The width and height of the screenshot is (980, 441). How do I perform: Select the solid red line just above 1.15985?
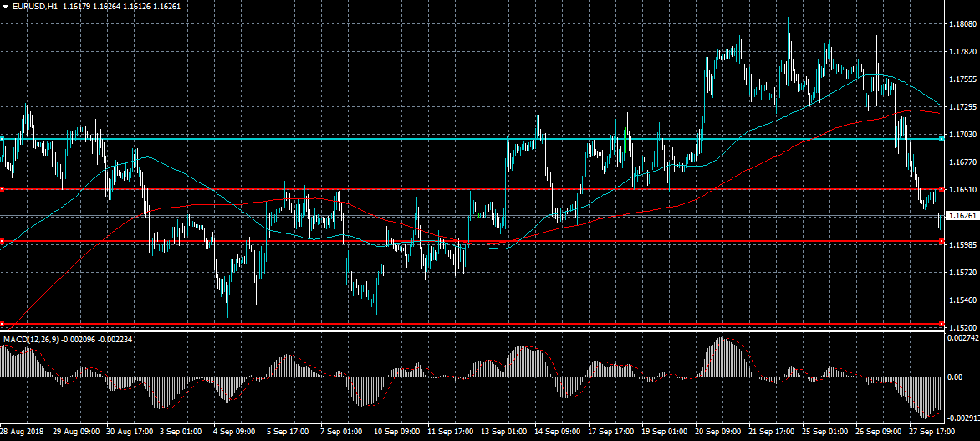coord(472,241)
